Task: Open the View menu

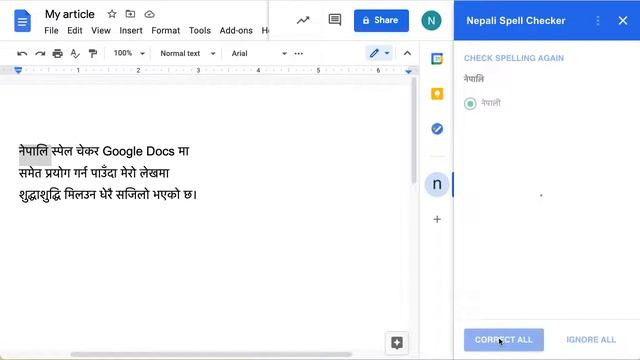Action: 101,31
